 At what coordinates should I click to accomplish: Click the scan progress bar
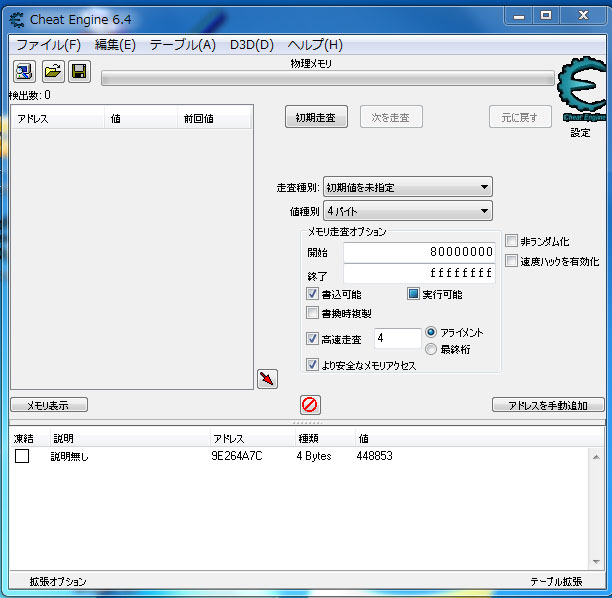tap(328, 78)
